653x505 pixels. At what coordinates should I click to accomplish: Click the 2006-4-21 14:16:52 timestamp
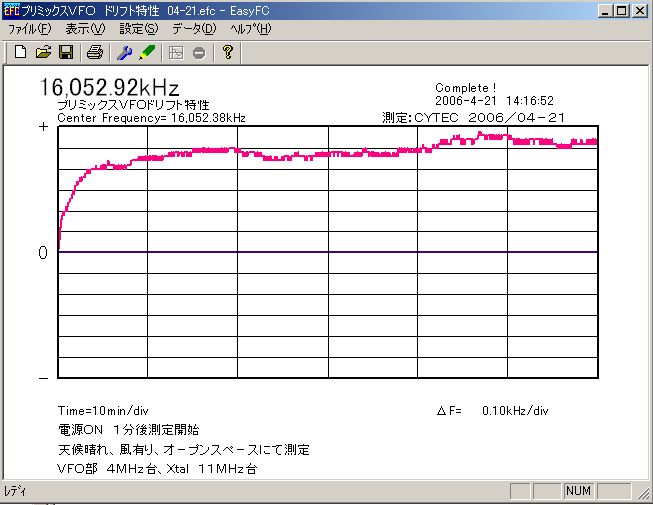(494, 101)
